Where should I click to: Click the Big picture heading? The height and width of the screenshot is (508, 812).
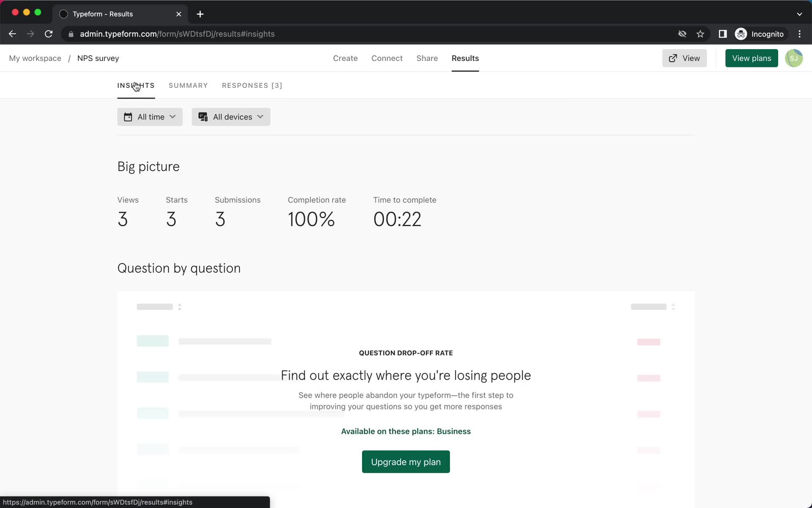[148, 167]
